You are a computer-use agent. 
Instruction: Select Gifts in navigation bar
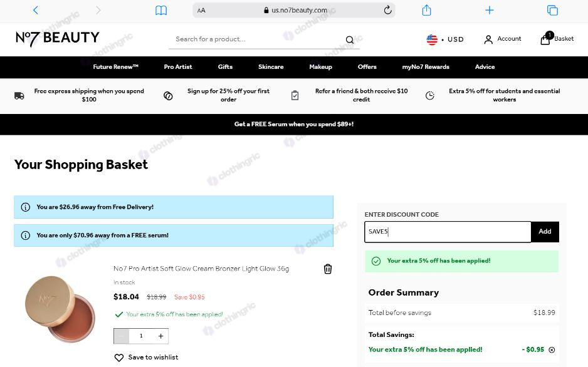[x=225, y=67]
